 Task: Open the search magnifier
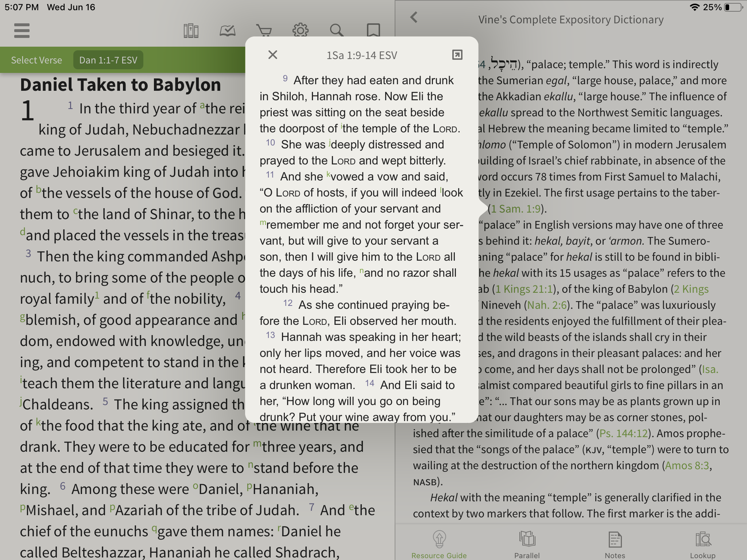click(337, 31)
